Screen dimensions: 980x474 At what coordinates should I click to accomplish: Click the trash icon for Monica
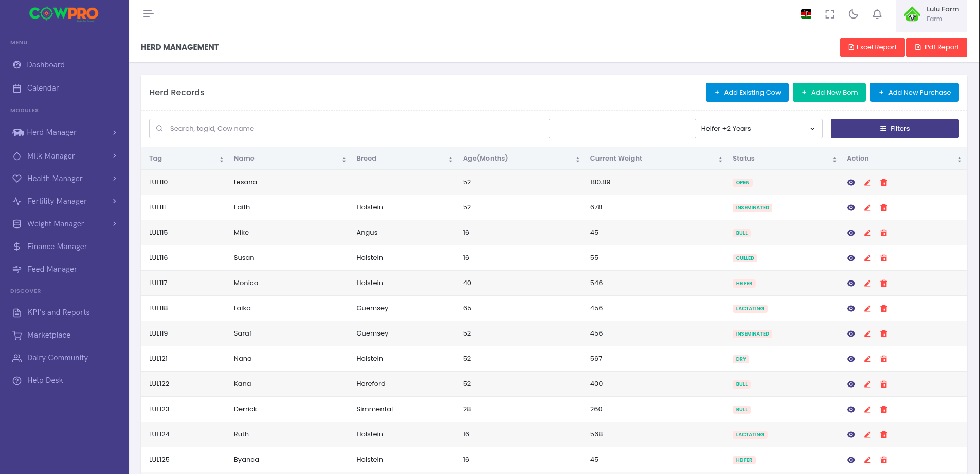tap(884, 284)
